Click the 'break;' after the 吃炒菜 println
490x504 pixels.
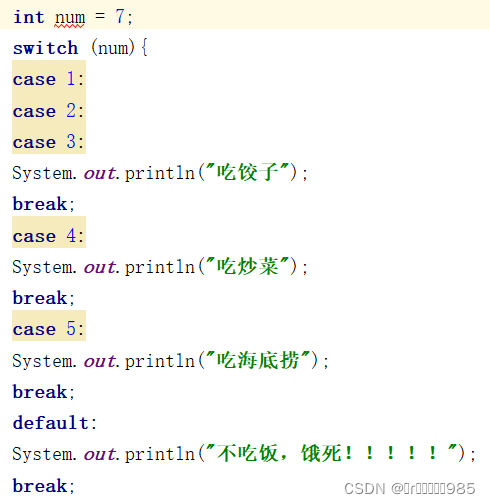43,298
